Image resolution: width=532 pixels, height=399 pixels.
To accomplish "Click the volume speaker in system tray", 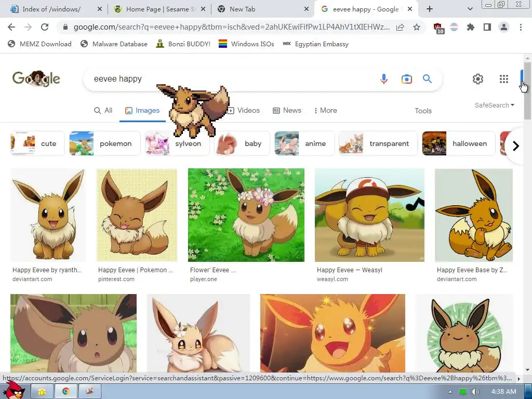I will pyautogui.click(x=475, y=392).
